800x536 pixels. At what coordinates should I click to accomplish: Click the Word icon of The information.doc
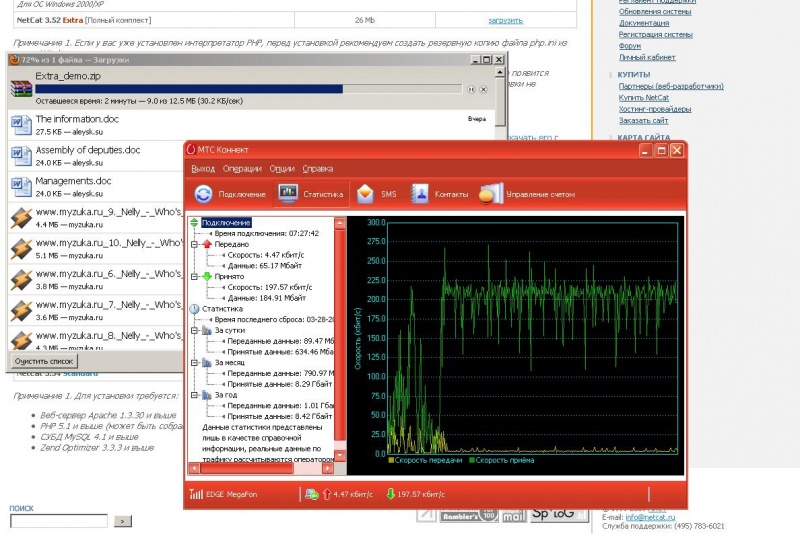coord(21,124)
